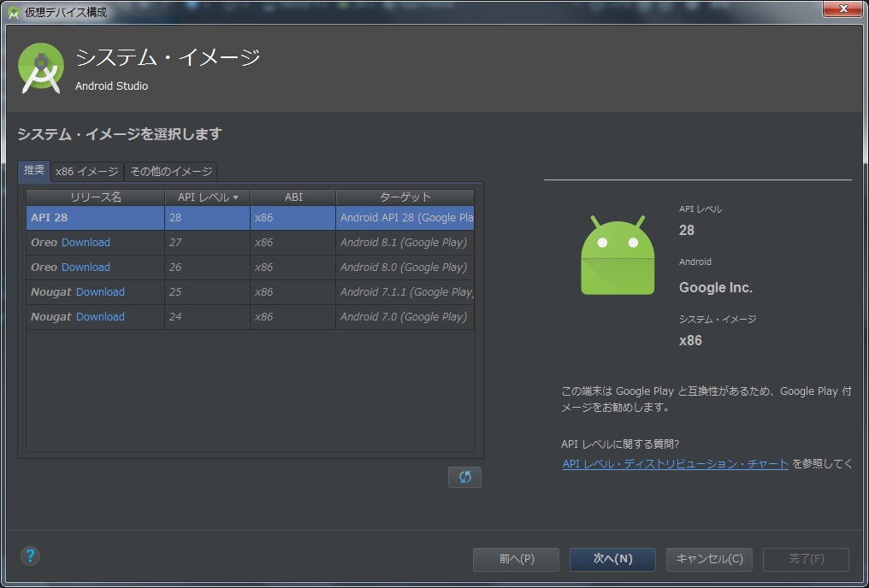Click API level cell showing 24

(x=208, y=317)
